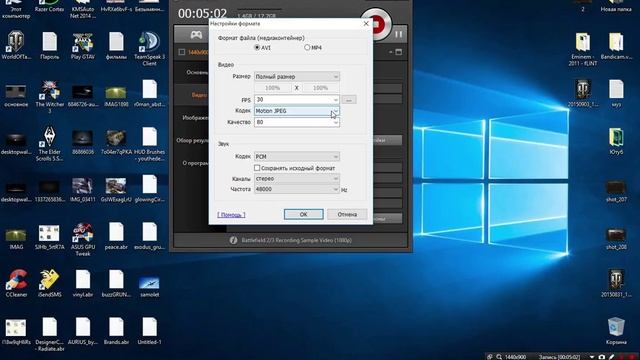Screen dimensions: 640x360
Task: Select the Brands.abr file on desktop
Action: 116,331
